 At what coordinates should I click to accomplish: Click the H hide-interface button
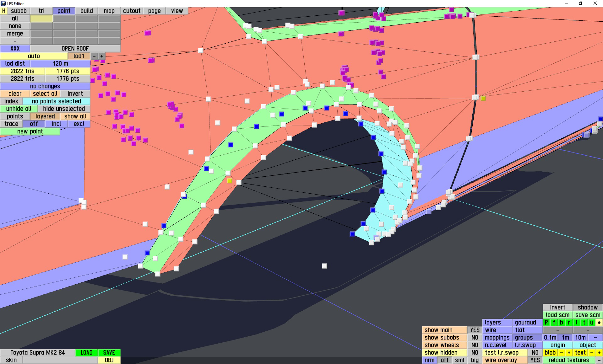tap(4, 11)
